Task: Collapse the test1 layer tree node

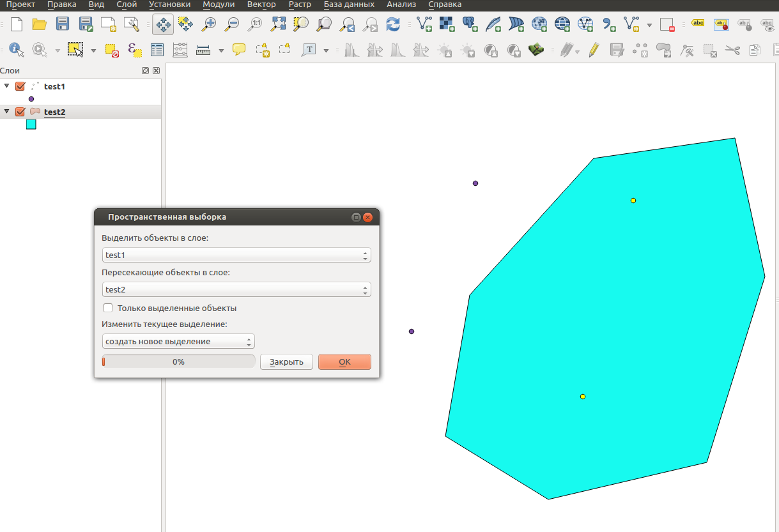Action: coord(6,86)
